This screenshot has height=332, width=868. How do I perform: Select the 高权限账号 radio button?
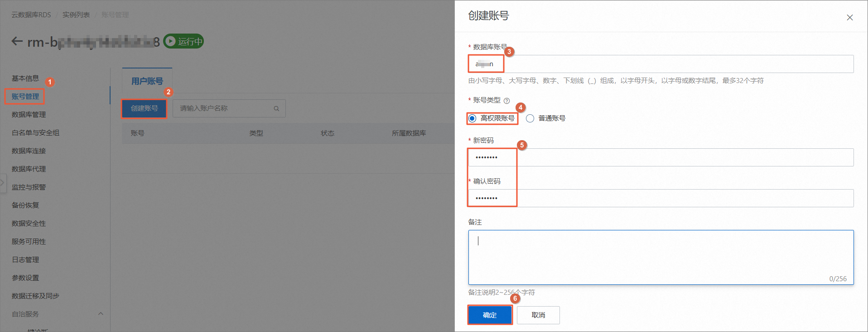(473, 118)
